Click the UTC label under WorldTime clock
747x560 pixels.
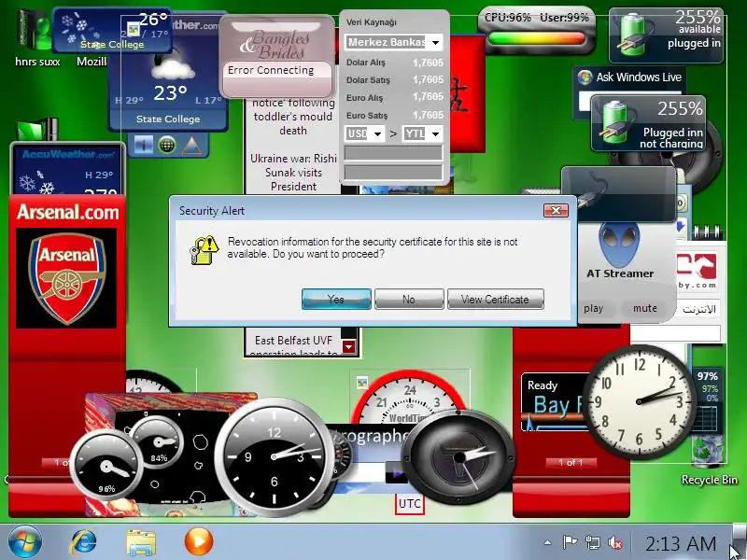coord(409,504)
